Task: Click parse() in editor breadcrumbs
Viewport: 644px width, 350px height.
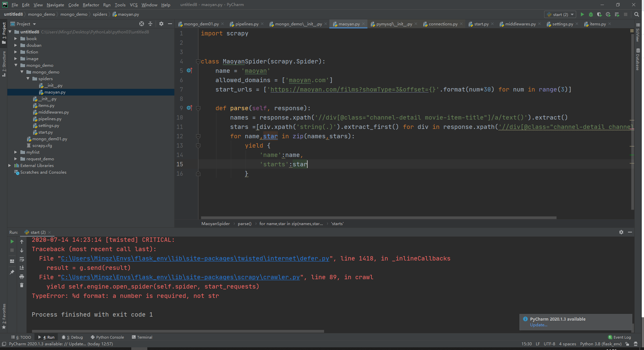Action: [x=245, y=224]
